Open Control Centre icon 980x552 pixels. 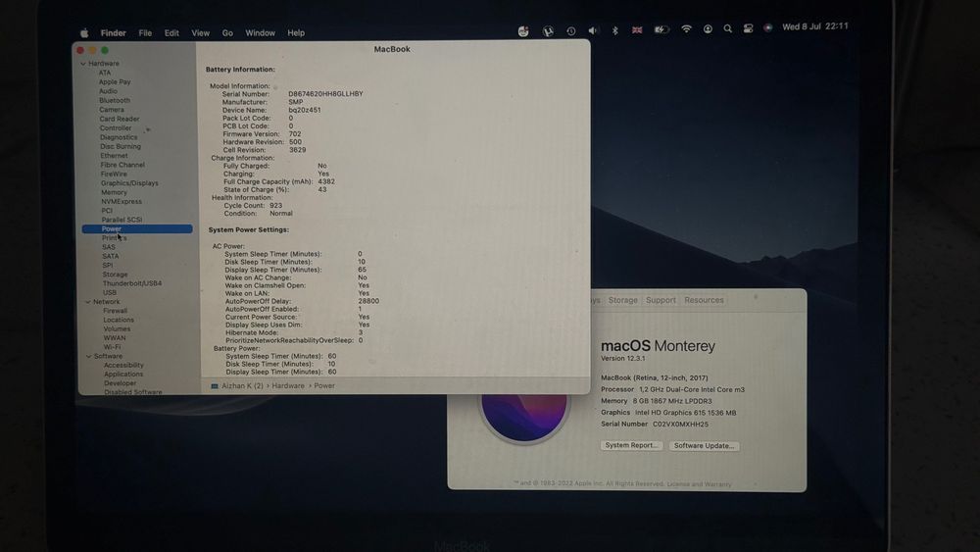click(748, 28)
